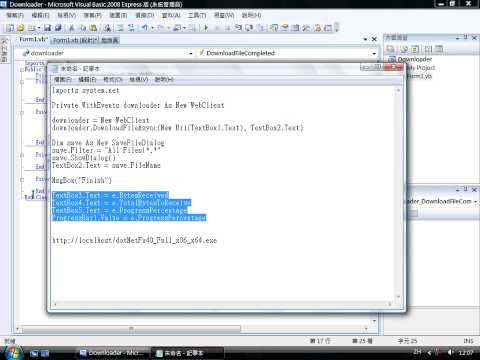The width and height of the screenshot is (480, 360).
Task: Click Show All Files icon in Solution Explorer
Action: 404,49
